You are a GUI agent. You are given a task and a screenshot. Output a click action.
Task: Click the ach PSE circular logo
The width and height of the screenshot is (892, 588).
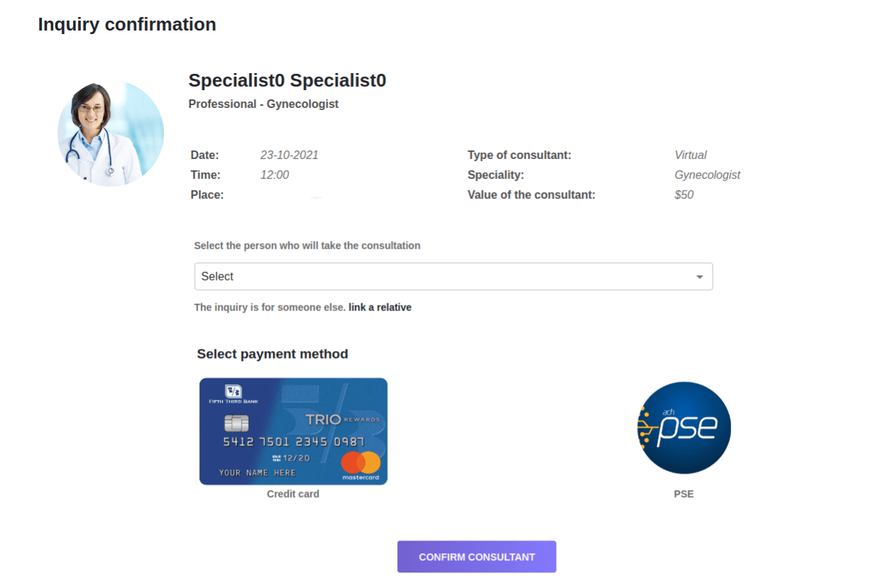(x=683, y=427)
